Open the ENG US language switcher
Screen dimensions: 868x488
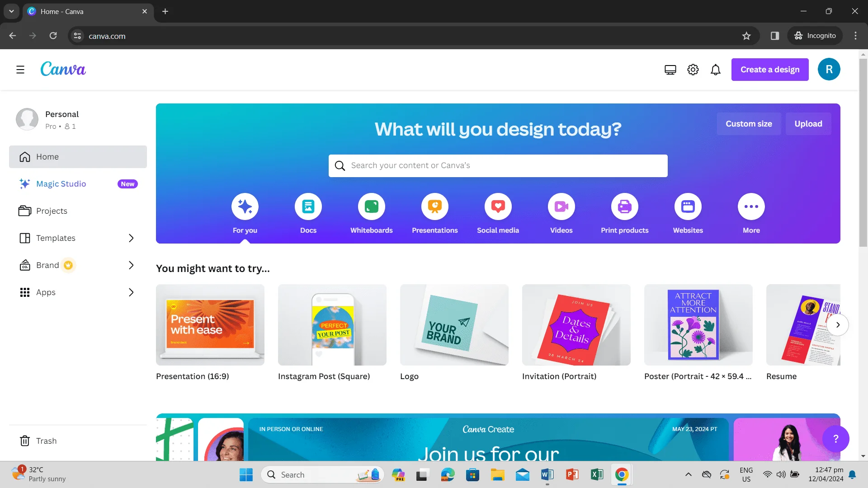(746, 474)
